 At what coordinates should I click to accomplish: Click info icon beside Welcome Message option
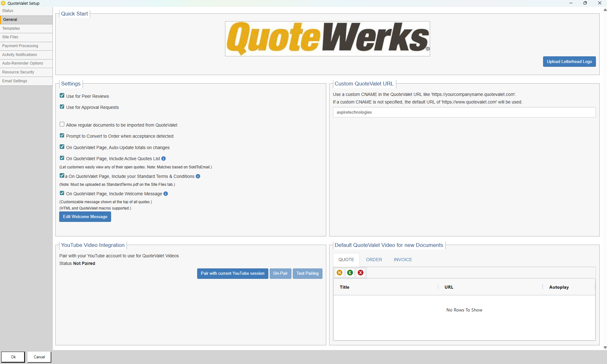click(x=166, y=194)
